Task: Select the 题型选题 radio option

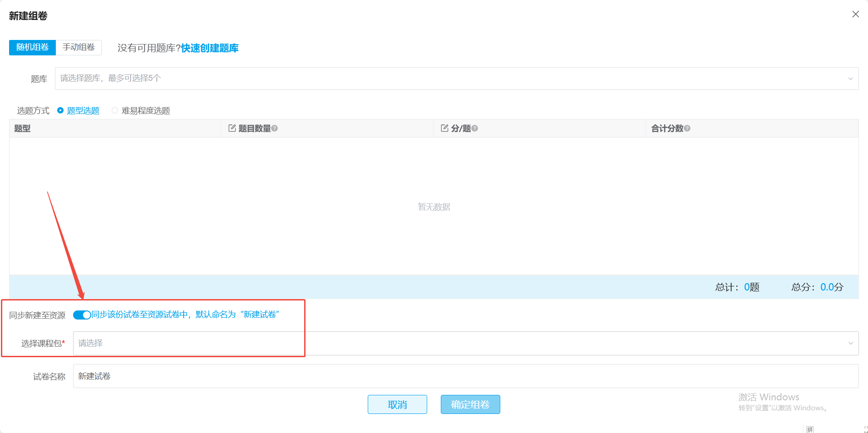Action: click(x=78, y=110)
